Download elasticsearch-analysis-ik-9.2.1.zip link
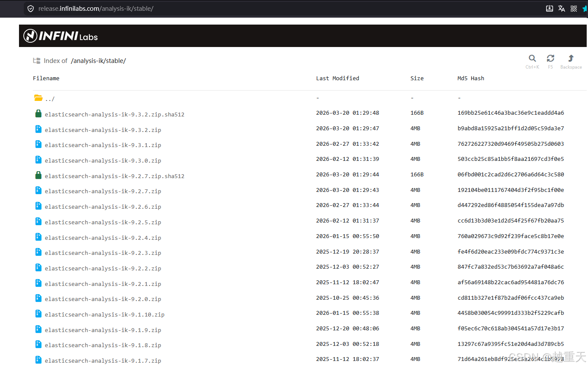The width and height of the screenshot is (588, 367). point(103,284)
